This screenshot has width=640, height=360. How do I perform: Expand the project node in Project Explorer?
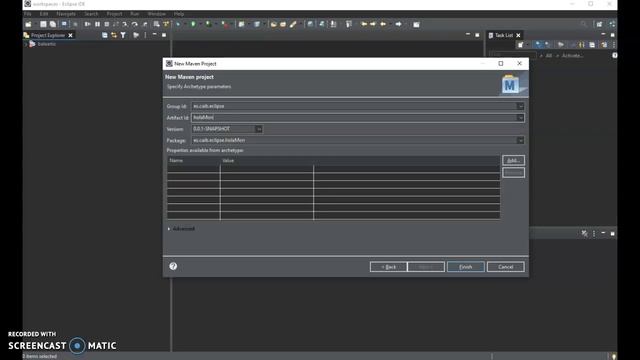(26, 44)
